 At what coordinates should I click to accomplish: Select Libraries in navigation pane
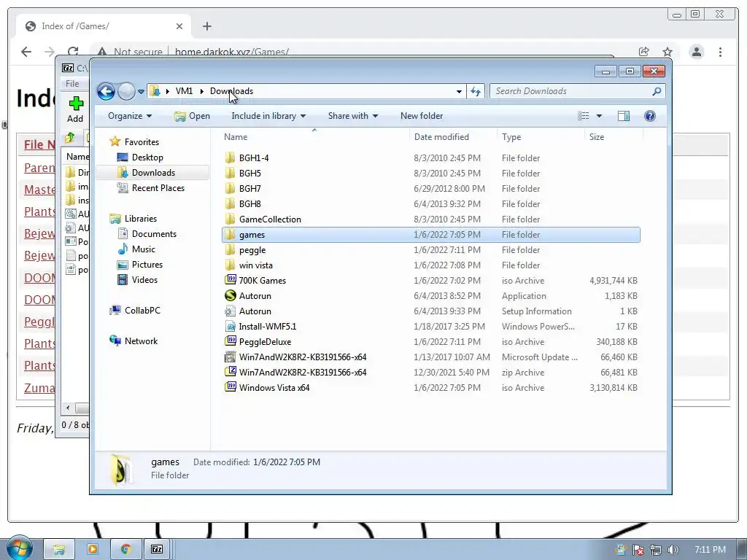pyautogui.click(x=133, y=219)
